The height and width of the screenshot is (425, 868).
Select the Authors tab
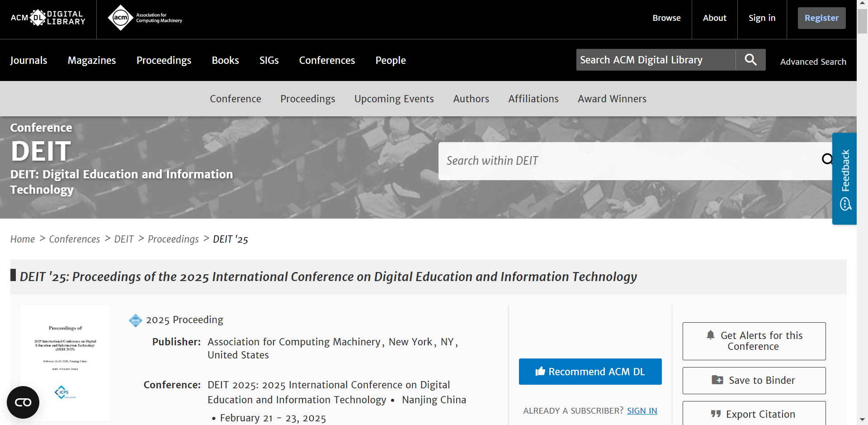[x=471, y=99]
